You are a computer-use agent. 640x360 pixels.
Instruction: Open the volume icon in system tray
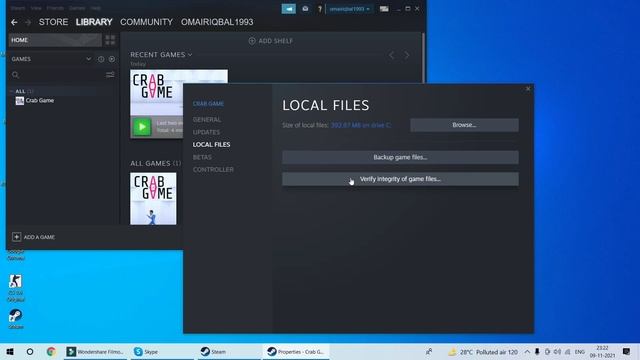(557, 352)
